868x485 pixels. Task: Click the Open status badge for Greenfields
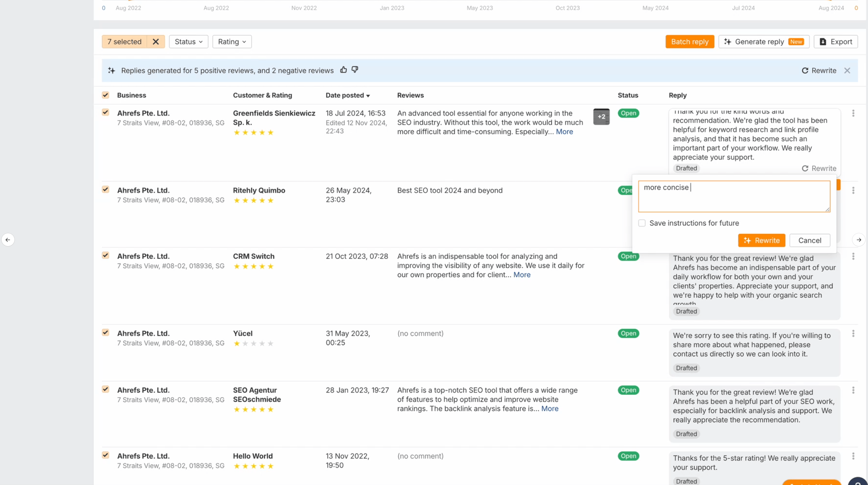pyautogui.click(x=628, y=113)
